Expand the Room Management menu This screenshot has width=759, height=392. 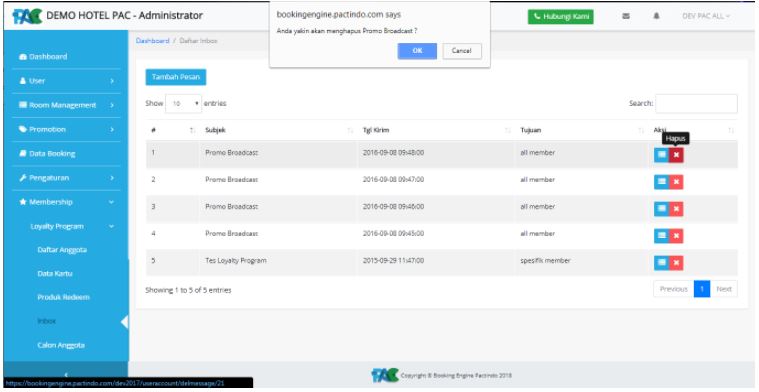point(65,105)
